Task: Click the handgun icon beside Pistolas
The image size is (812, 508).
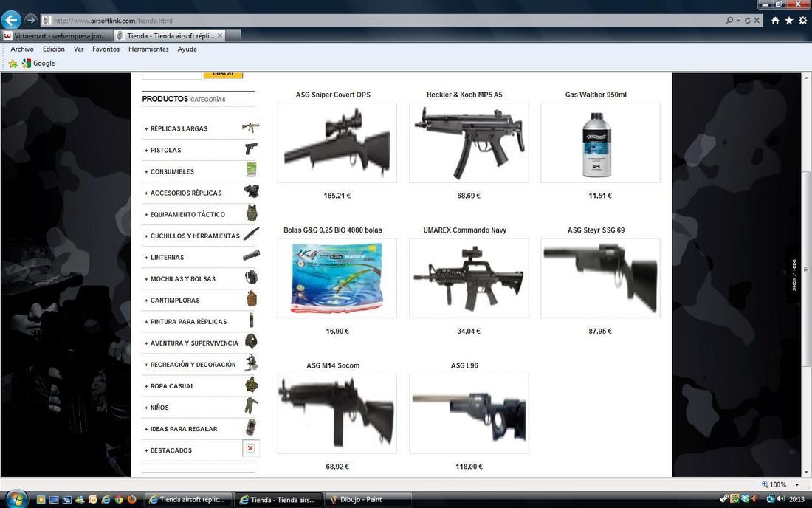Action: [x=251, y=148]
